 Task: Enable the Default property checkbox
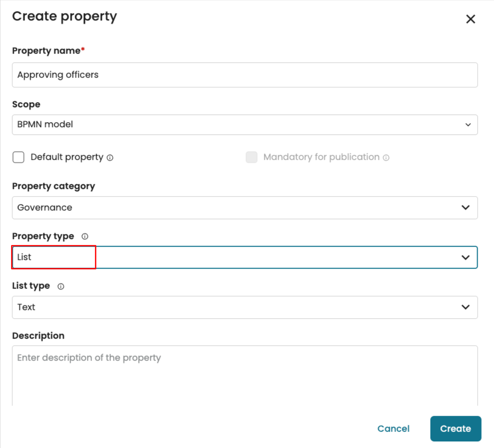click(x=18, y=157)
